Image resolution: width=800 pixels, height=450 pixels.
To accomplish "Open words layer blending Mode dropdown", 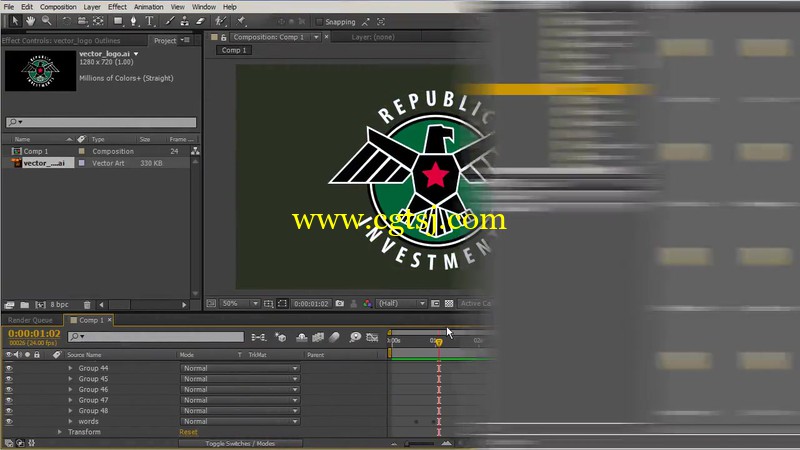I will click(240, 421).
